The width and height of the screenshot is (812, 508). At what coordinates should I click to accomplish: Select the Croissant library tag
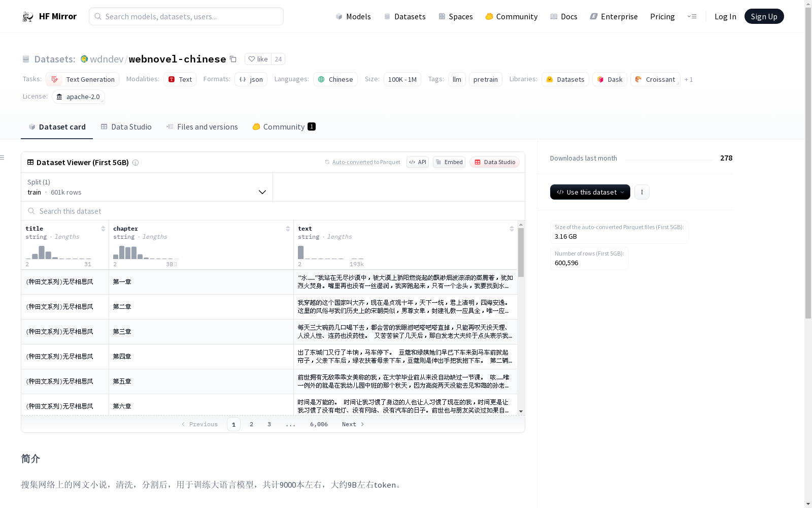[x=655, y=79]
